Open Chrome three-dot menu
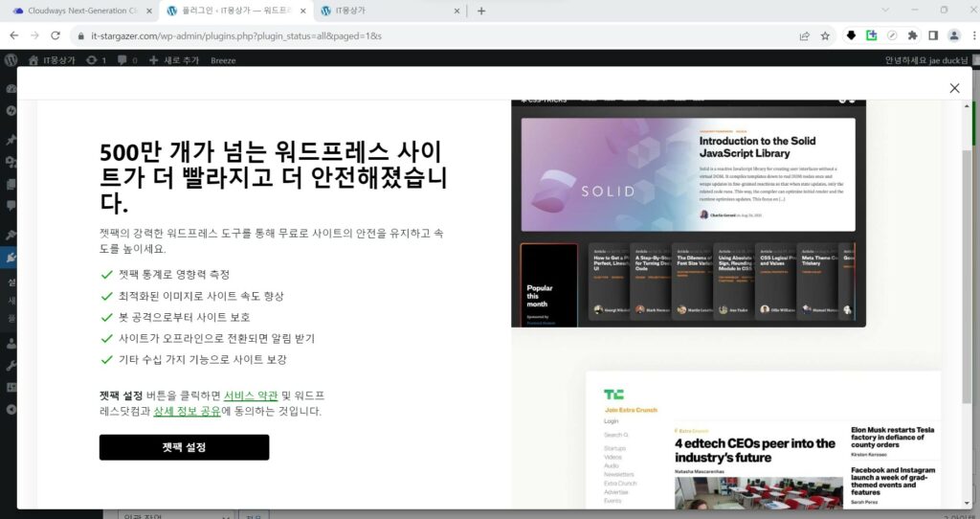The width and height of the screenshot is (980, 519). point(974,35)
